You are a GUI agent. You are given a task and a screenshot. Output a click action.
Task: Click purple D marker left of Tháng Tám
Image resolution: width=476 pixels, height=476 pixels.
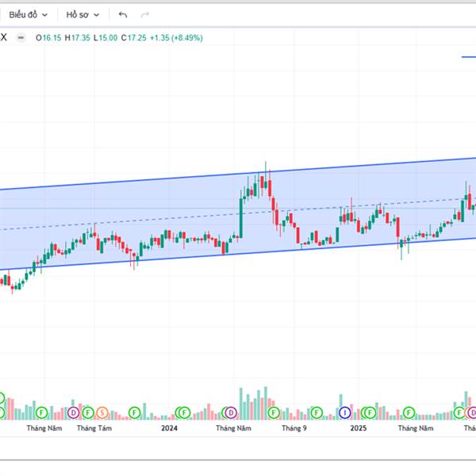pos(73,413)
